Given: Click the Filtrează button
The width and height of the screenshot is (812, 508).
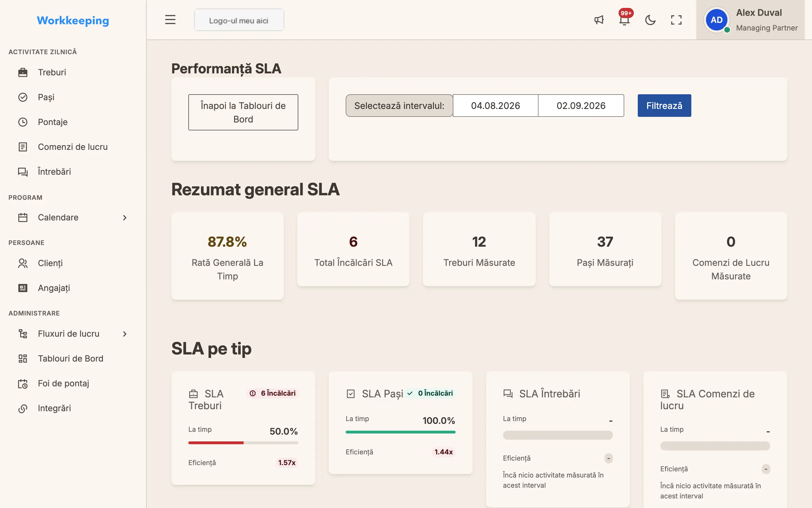Looking at the screenshot, I should click(x=664, y=106).
